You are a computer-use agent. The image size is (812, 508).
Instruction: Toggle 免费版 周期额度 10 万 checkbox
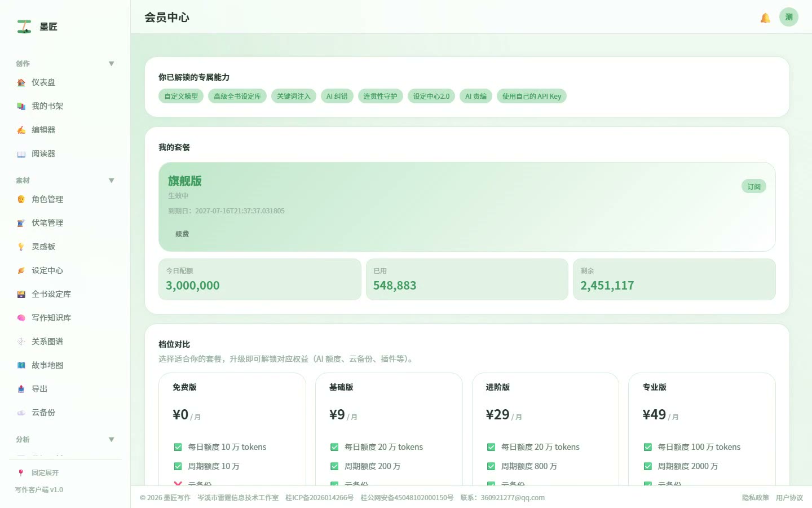178,466
